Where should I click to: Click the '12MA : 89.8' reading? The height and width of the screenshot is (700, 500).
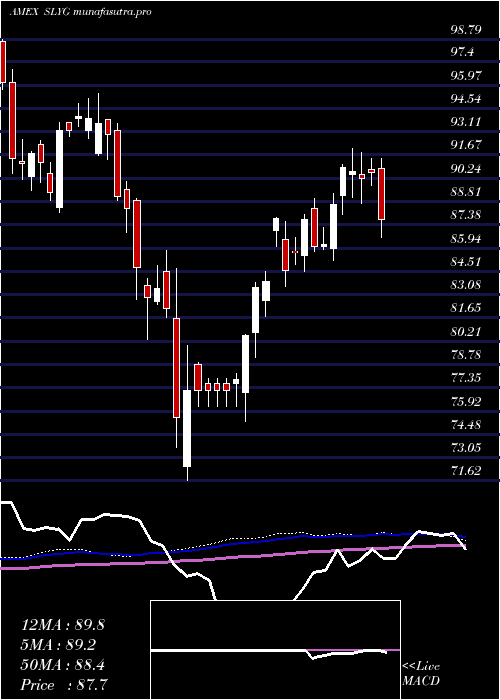coord(63,625)
